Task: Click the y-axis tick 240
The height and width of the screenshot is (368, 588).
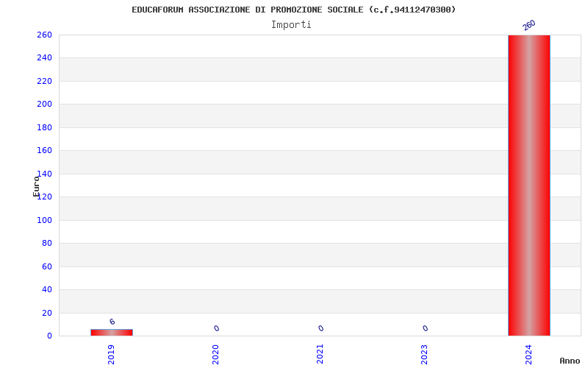Action: coord(44,58)
